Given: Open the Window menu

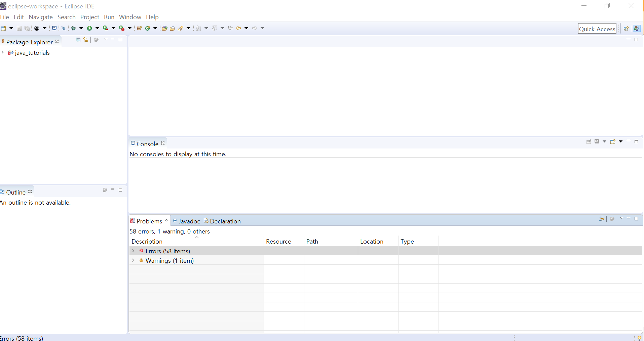Looking at the screenshot, I should pos(130,17).
